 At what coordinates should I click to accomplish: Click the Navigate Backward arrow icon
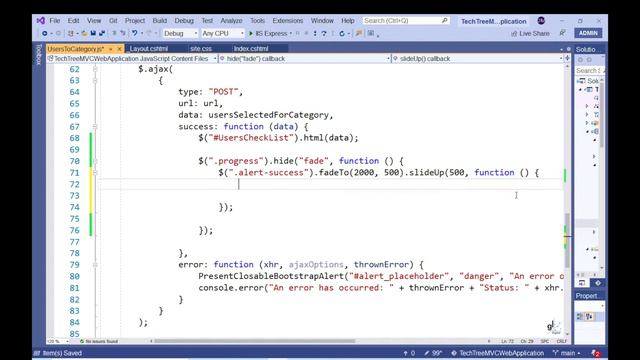44,33
